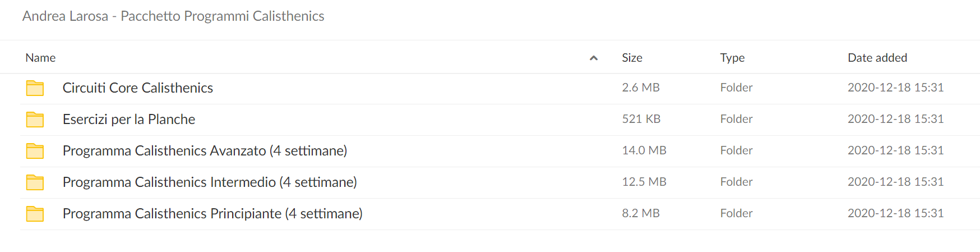980x252 pixels.
Task: Open Circuiti Core Calisthenics folder name
Action: click(x=138, y=88)
